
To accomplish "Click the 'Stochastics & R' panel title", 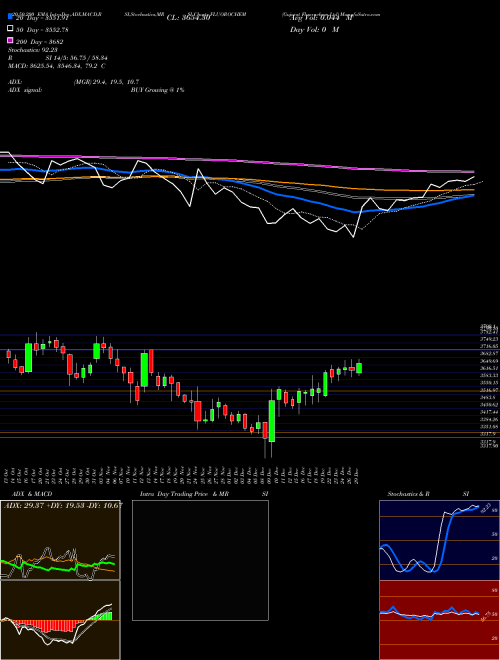I will 408,494.
